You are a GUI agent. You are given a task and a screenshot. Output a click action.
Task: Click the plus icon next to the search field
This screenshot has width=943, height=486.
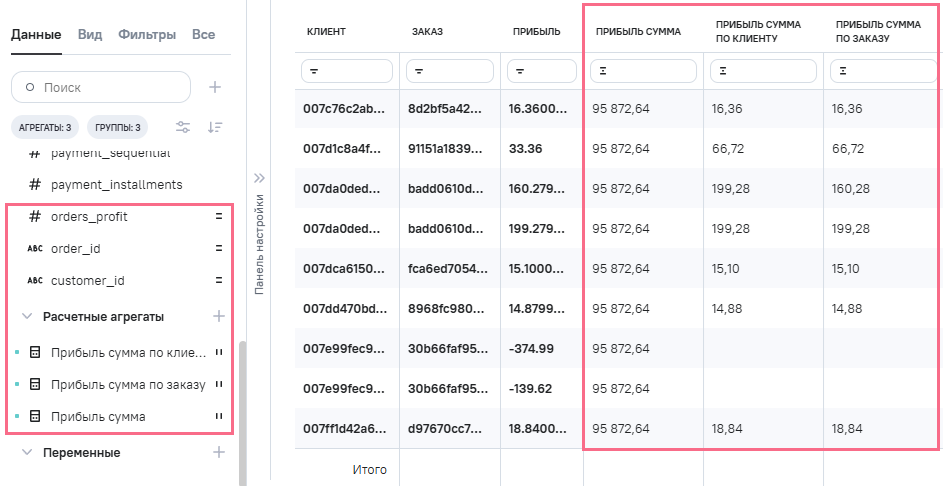pyautogui.click(x=214, y=87)
